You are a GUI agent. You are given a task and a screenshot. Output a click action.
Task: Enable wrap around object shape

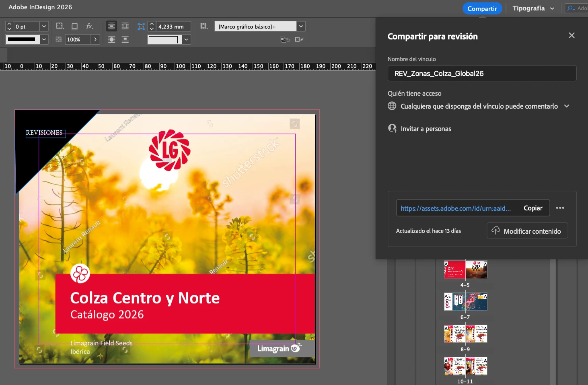(111, 39)
